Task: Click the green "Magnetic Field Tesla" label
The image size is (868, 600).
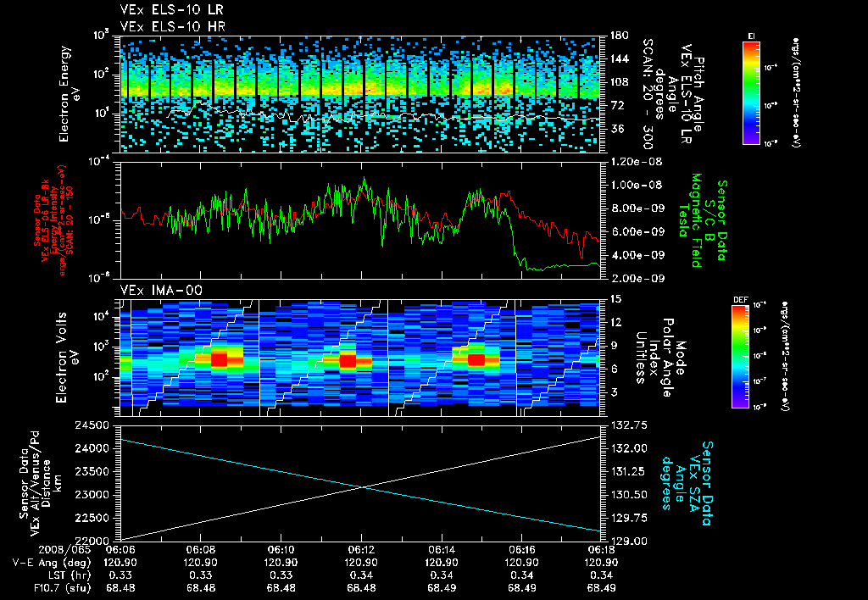Action: click(x=690, y=220)
